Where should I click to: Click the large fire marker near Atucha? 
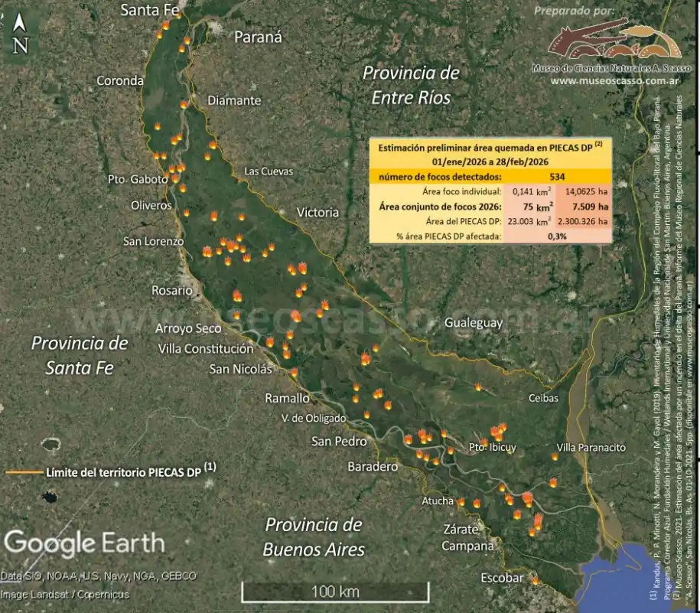point(528,497)
